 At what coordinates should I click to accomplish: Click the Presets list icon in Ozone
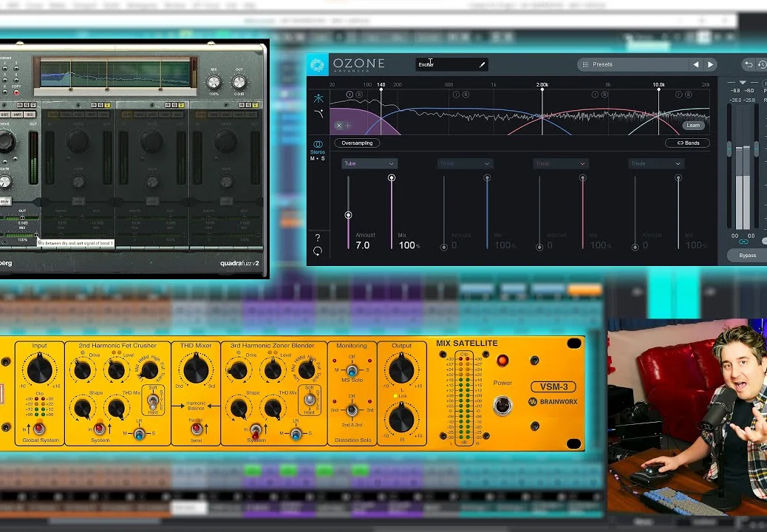click(x=585, y=64)
